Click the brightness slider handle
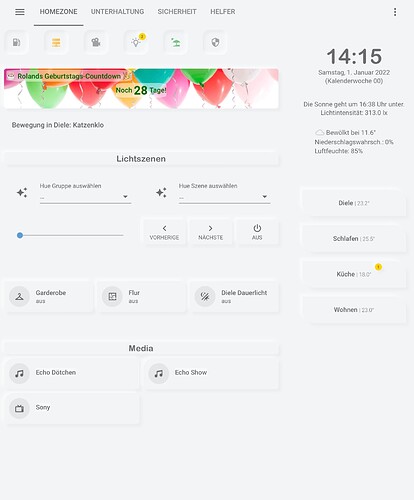This screenshot has width=414, height=500. (20, 235)
